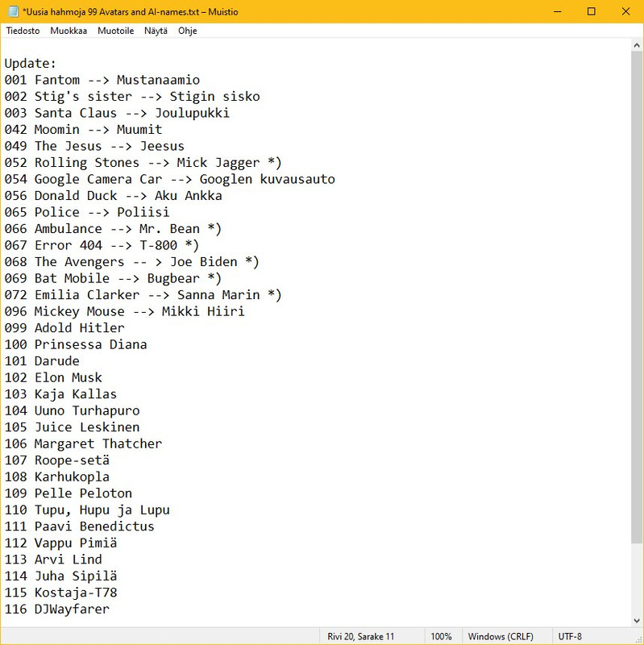The image size is (644, 645).
Task: Click the 100% zoom status entry
Action: [x=441, y=636]
